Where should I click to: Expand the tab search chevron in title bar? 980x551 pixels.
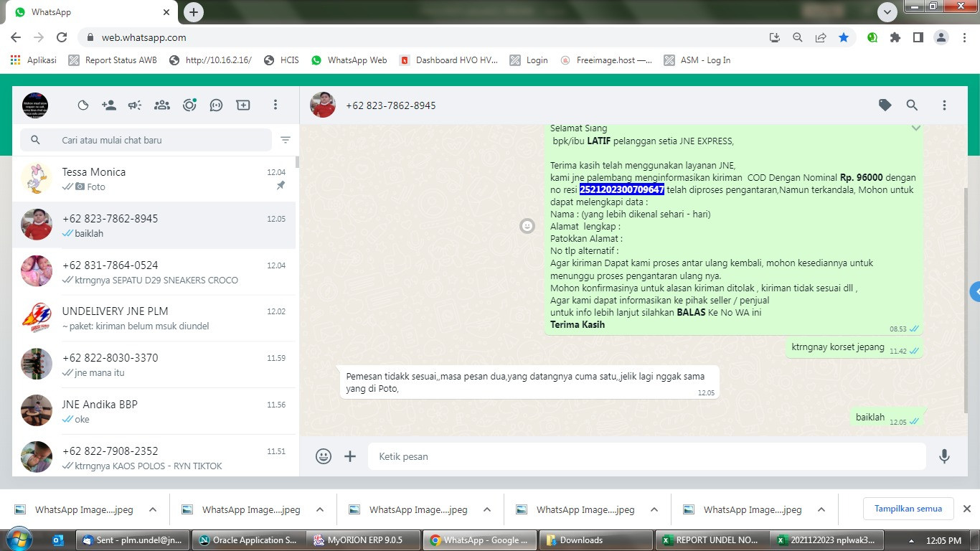pyautogui.click(x=887, y=12)
